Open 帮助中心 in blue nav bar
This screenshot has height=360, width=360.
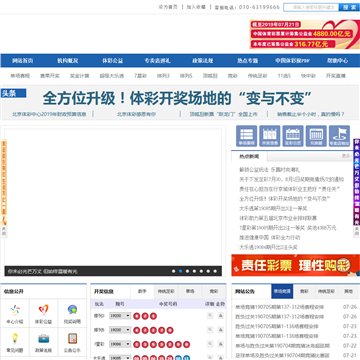337,61
